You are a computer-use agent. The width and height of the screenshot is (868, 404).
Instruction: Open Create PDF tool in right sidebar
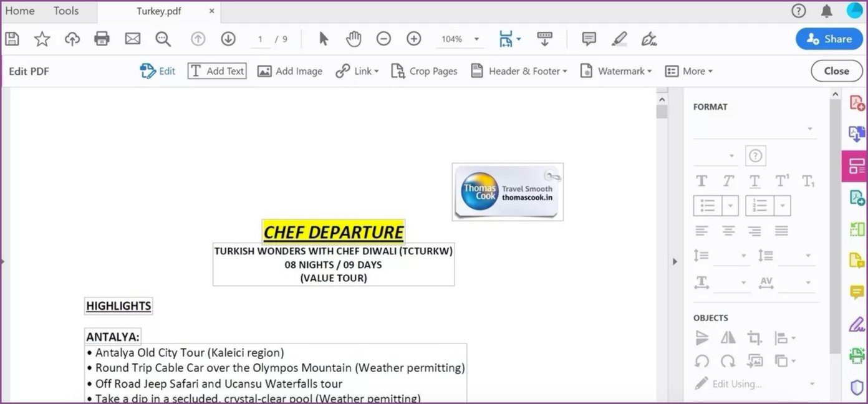(x=857, y=103)
